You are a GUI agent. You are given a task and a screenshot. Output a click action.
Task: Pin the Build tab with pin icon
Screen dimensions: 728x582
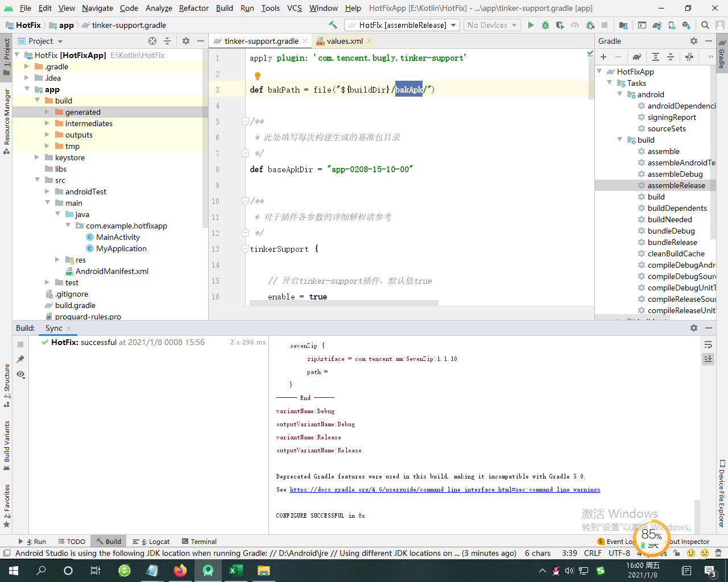[20, 359]
